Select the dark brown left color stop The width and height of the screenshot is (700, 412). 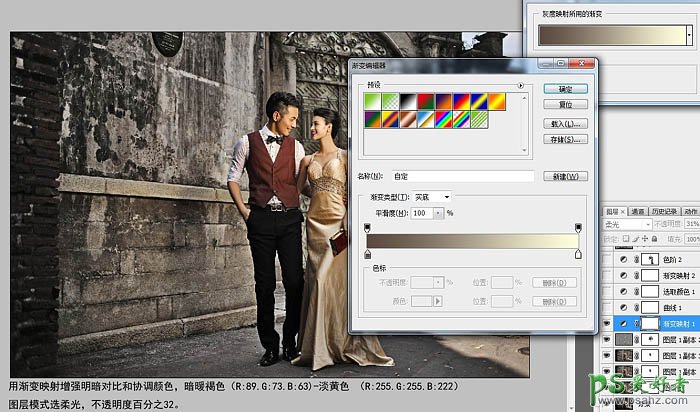tap(368, 256)
